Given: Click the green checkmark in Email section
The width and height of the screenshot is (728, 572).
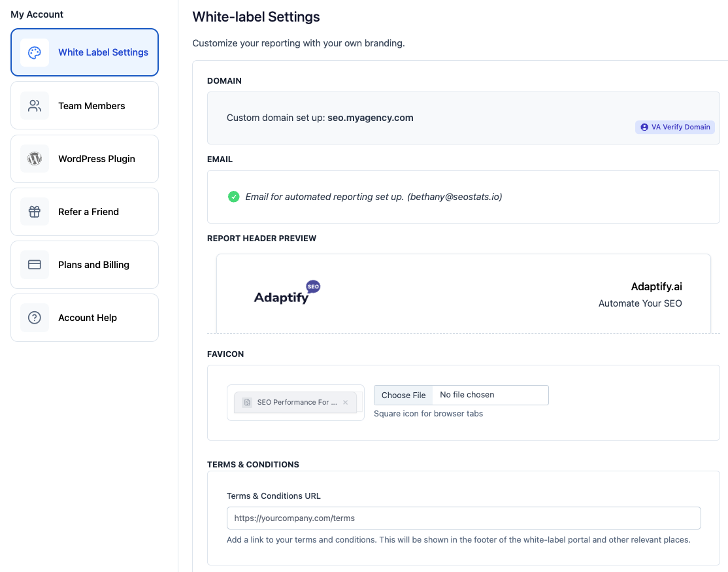Looking at the screenshot, I should 233,196.
